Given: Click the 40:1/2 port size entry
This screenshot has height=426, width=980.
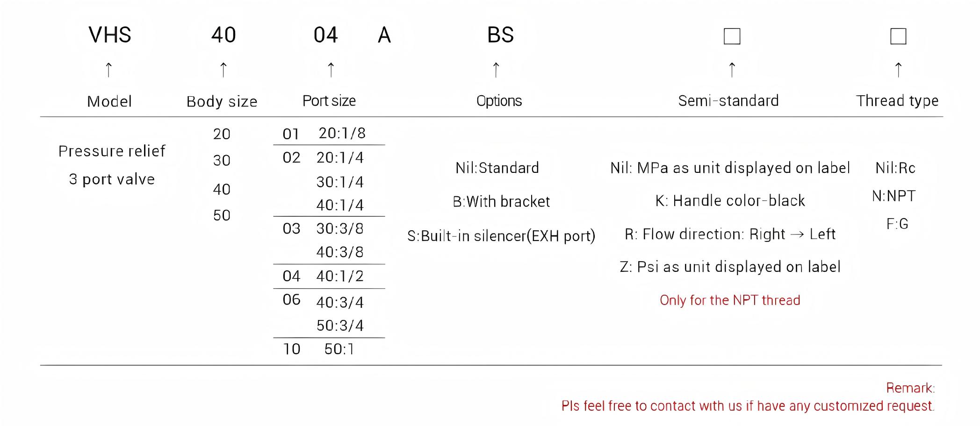Looking at the screenshot, I should pyautogui.click(x=340, y=276).
